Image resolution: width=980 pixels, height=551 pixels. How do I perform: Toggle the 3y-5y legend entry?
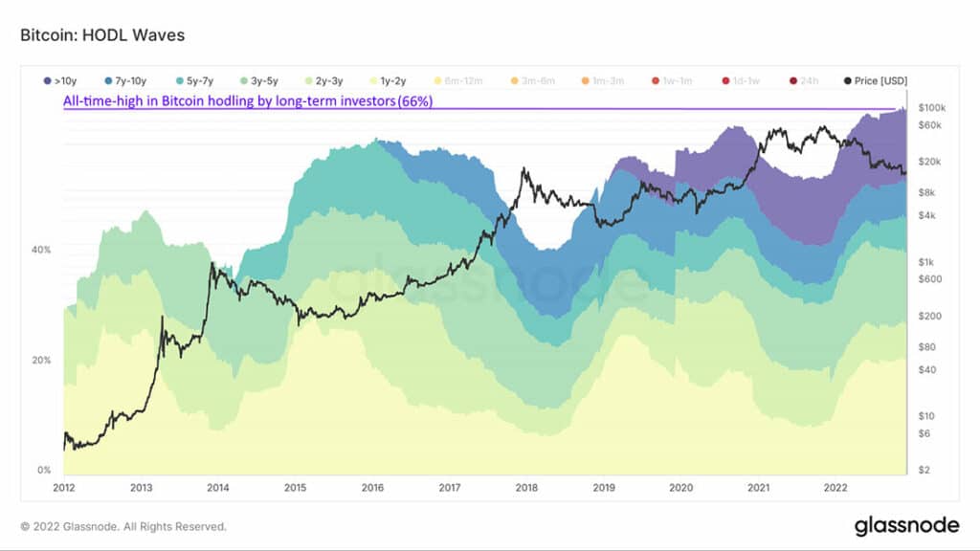click(259, 80)
